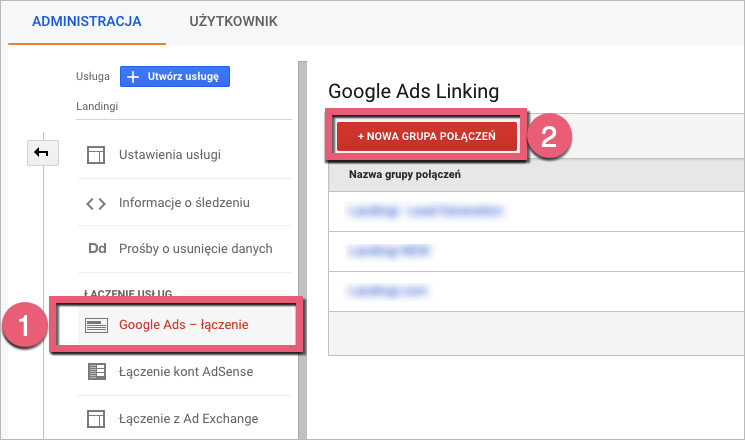Click the Dd data deletion icon
Image resolution: width=745 pixels, height=440 pixels.
(x=96, y=248)
